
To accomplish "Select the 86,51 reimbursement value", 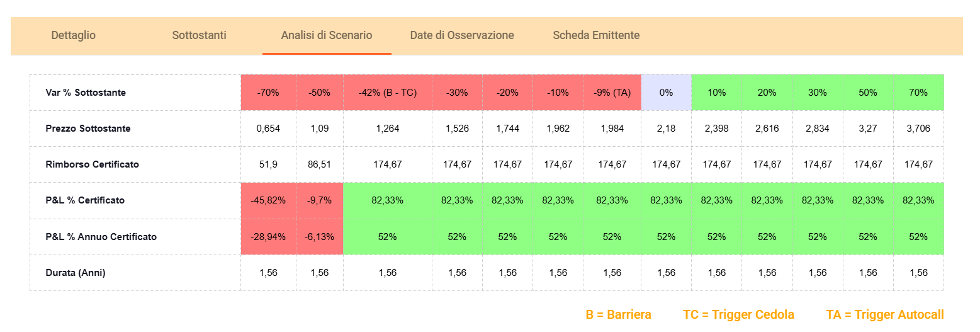I will point(319,164).
